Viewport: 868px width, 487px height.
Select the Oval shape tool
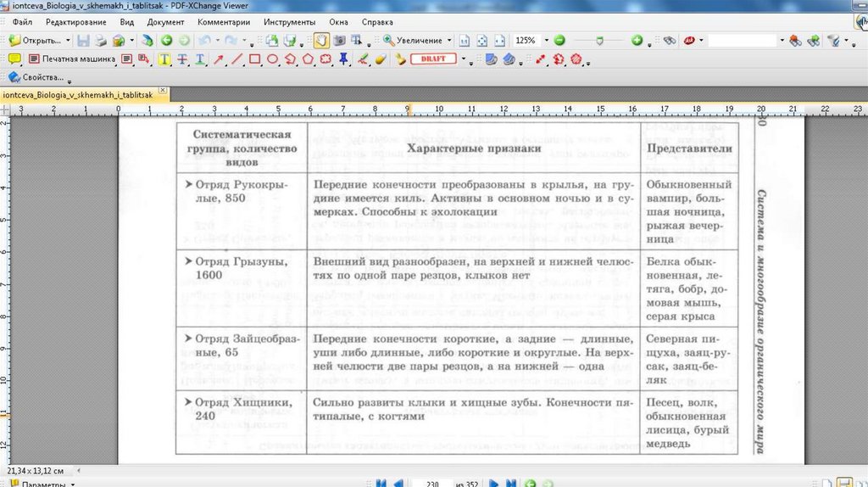(273, 59)
